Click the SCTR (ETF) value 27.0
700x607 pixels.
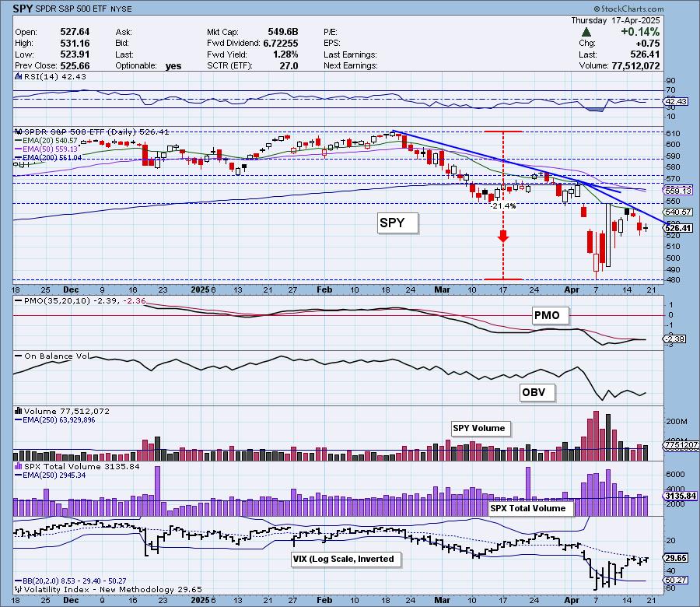289,65
